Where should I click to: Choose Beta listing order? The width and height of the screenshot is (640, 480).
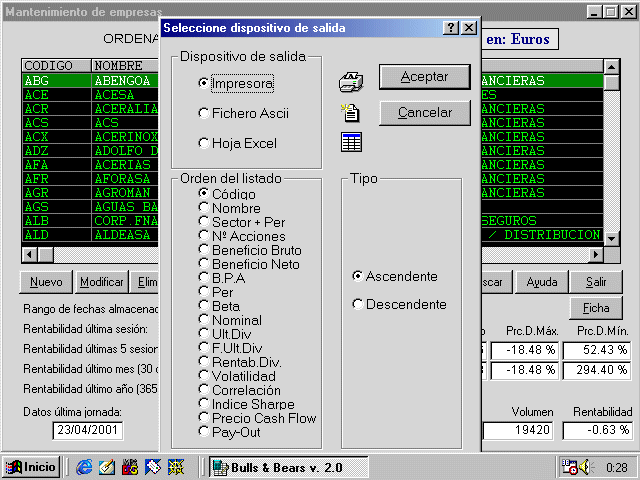coord(219,306)
